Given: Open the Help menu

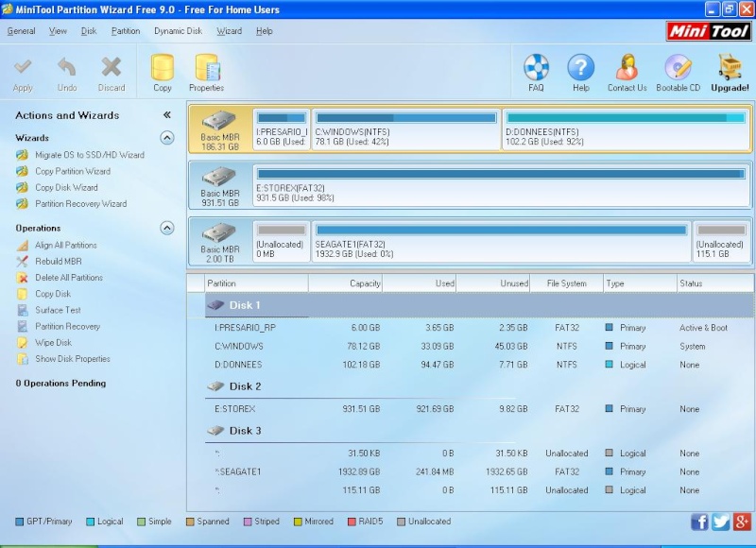Looking at the screenshot, I should click(265, 31).
